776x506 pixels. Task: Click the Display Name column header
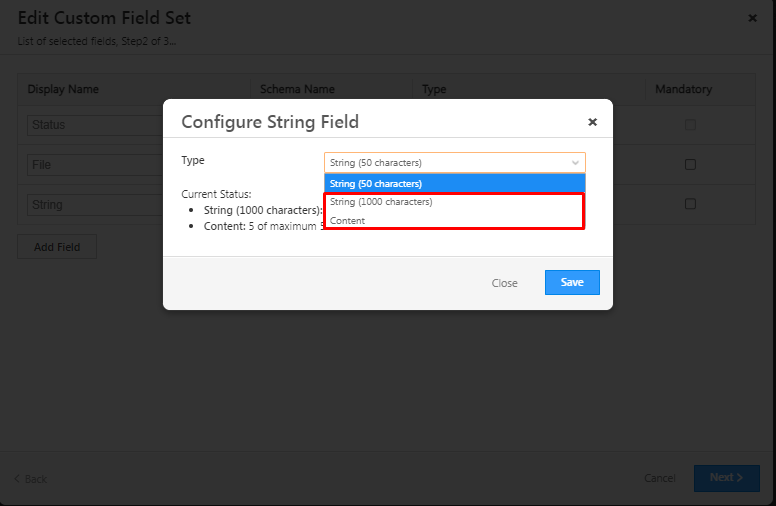63,89
